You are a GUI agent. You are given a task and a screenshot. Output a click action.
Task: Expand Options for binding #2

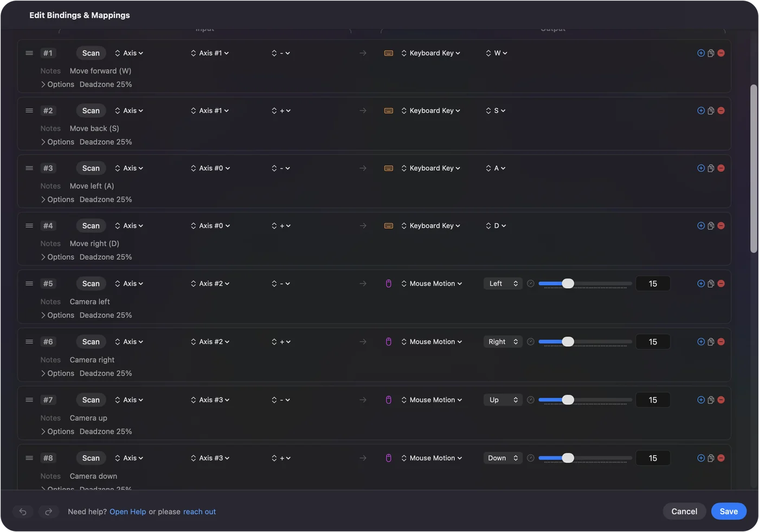click(57, 142)
